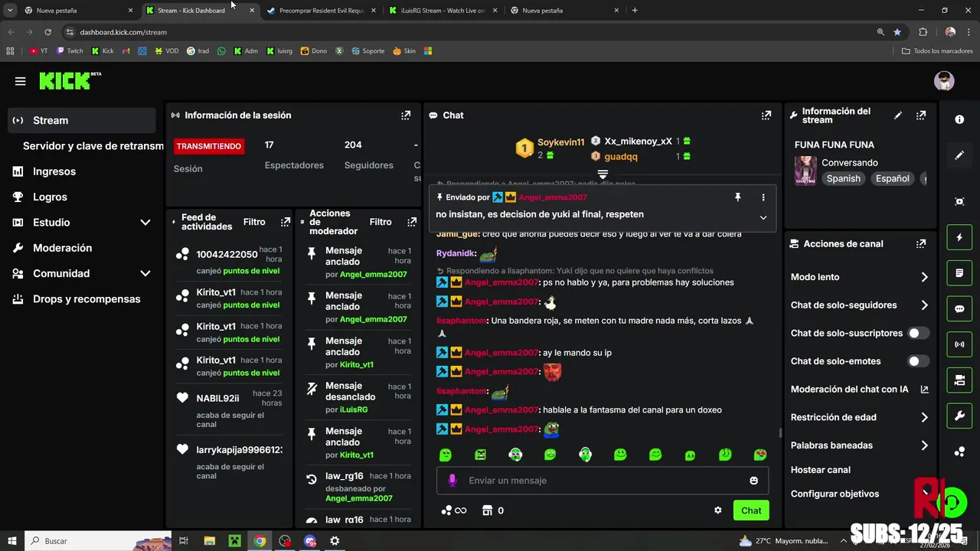
Task: Pop out the Acciones de moderador panel
Action: [412, 222]
